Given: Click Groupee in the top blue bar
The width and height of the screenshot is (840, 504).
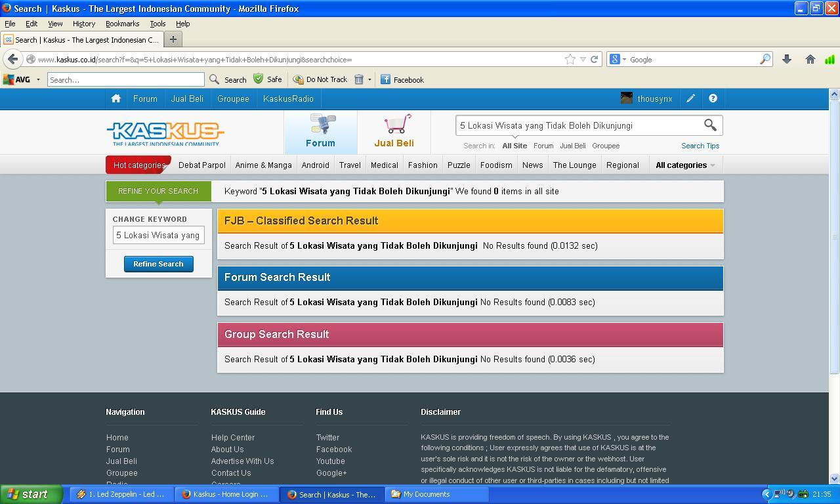Looking at the screenshot, I should 233,98.
